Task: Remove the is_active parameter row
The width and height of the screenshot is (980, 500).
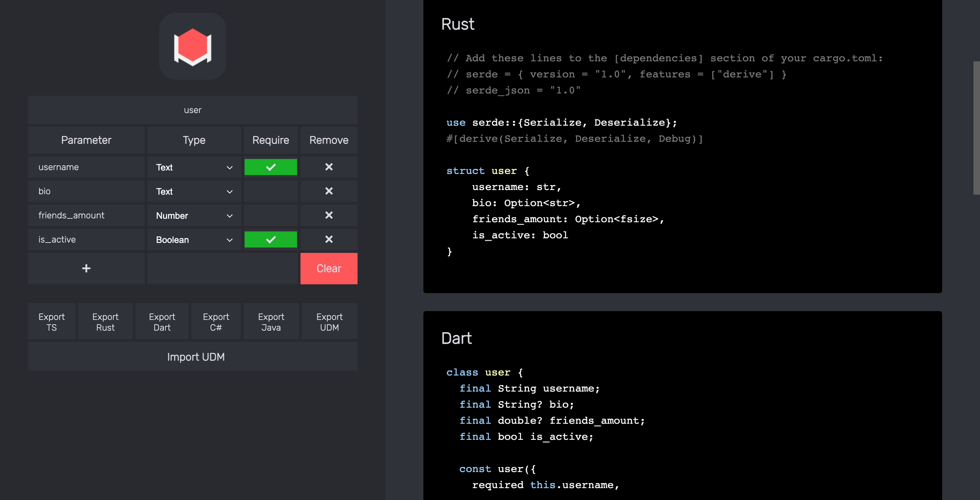Action: pos(328,239)
